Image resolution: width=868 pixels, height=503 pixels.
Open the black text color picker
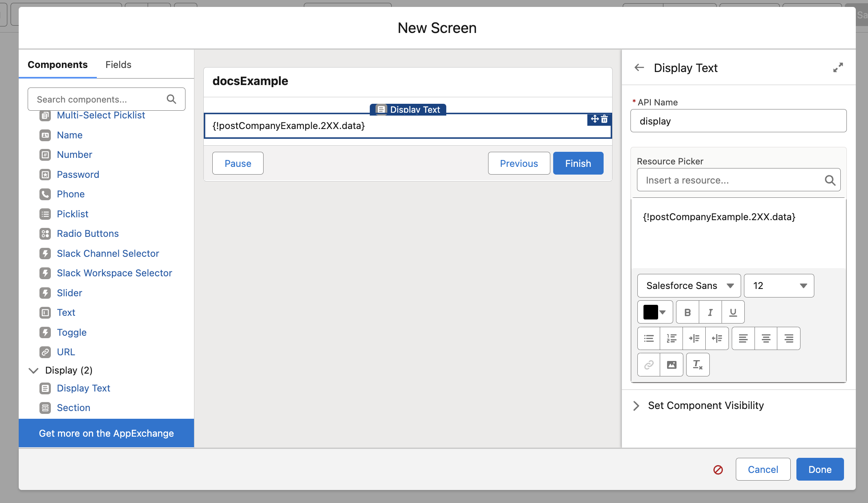pos(655,312)
